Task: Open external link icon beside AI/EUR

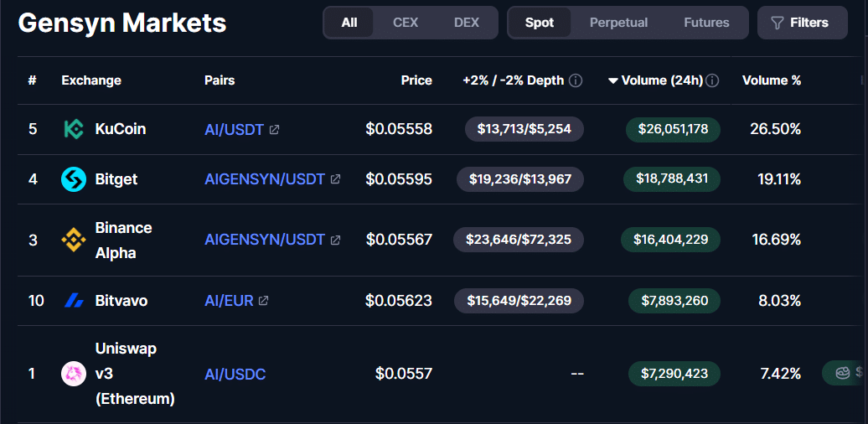Action: (x=263, y=301)
